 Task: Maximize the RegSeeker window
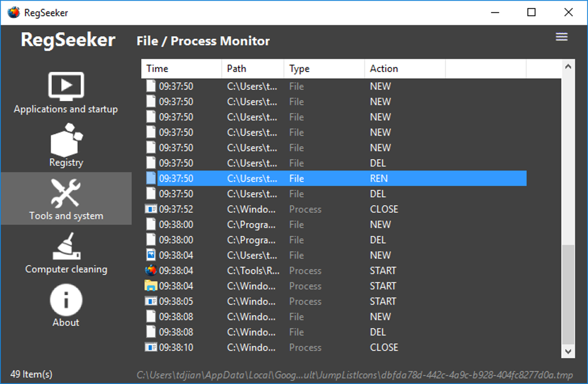click(x=532, y=12)
